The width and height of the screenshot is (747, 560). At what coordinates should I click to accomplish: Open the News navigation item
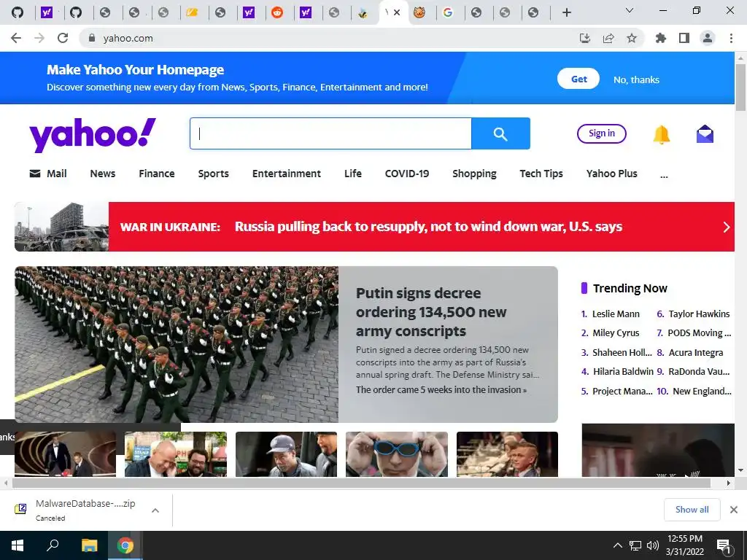[x=102, y=174]
